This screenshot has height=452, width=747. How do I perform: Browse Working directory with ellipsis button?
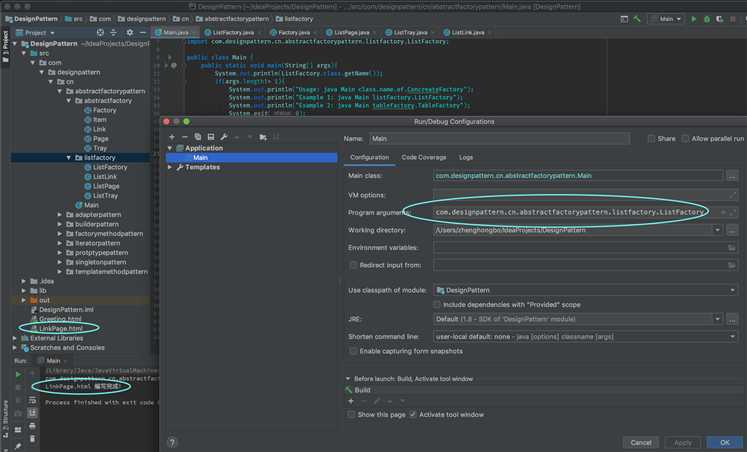coord(732,230)
